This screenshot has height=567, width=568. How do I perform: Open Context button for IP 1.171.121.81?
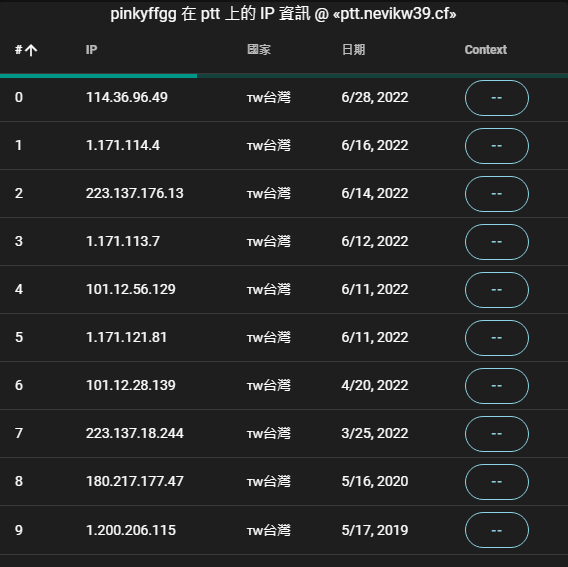[497, 338]
